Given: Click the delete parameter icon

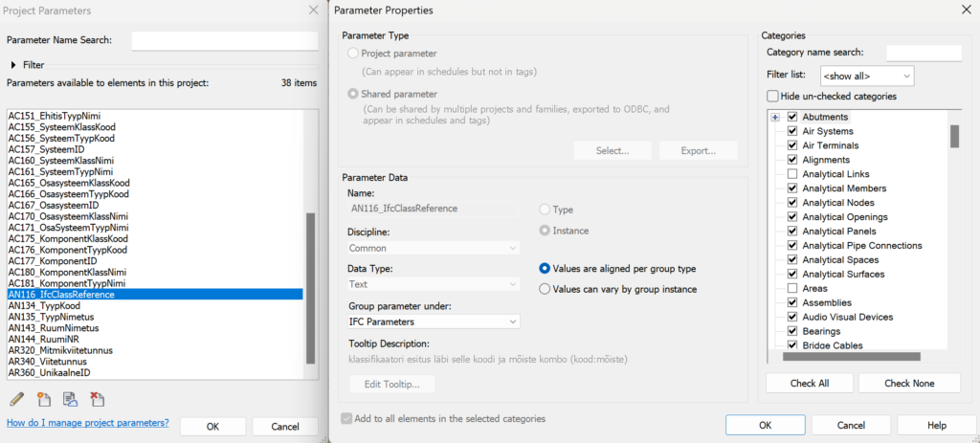Looking at the screenshot, I should click(97, 399).
